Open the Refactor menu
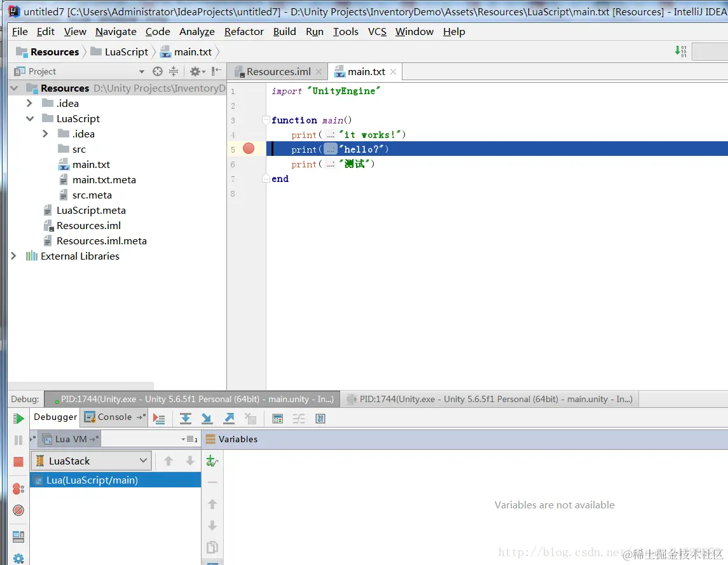 (x=244, y=32)
